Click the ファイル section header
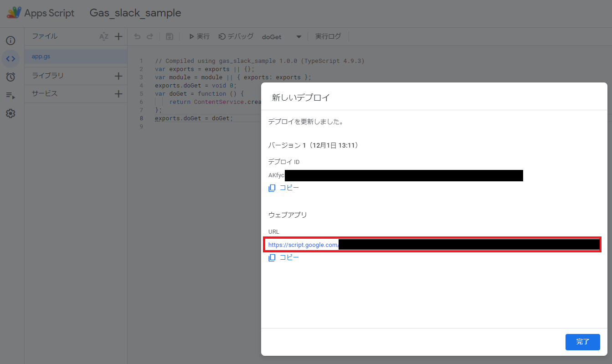 (45, 36)
